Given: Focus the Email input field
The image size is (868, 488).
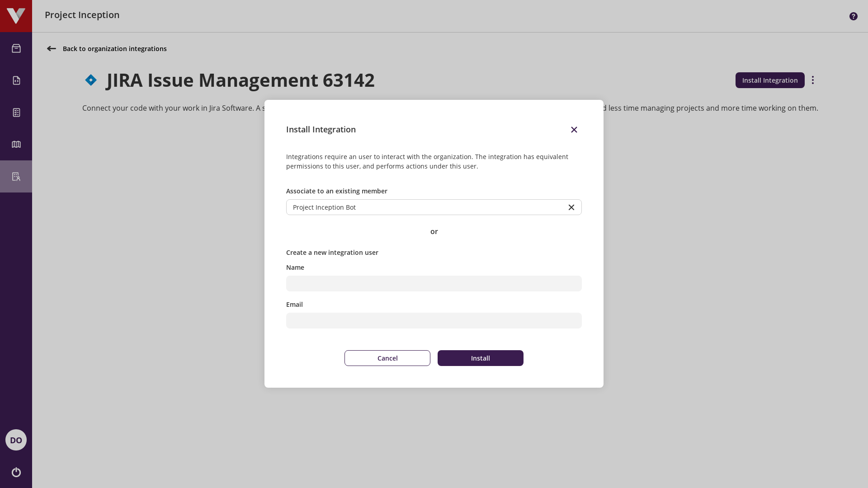Looking at the screenshot, I should (434, 321).
